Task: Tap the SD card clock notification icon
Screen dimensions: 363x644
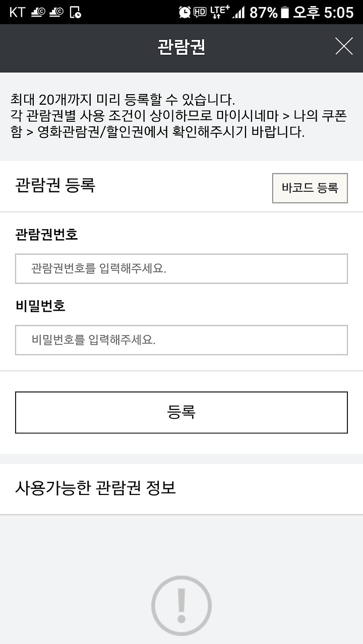Action: click(x=75, y=12)
